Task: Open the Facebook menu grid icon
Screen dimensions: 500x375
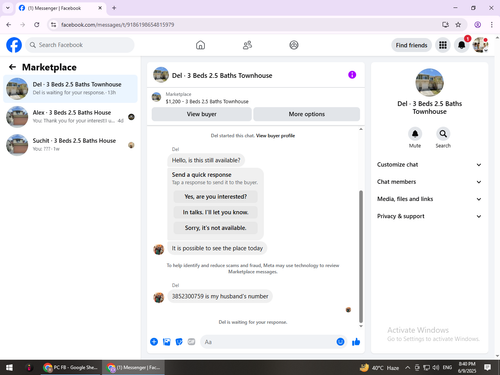Action: tap(443, 45)
